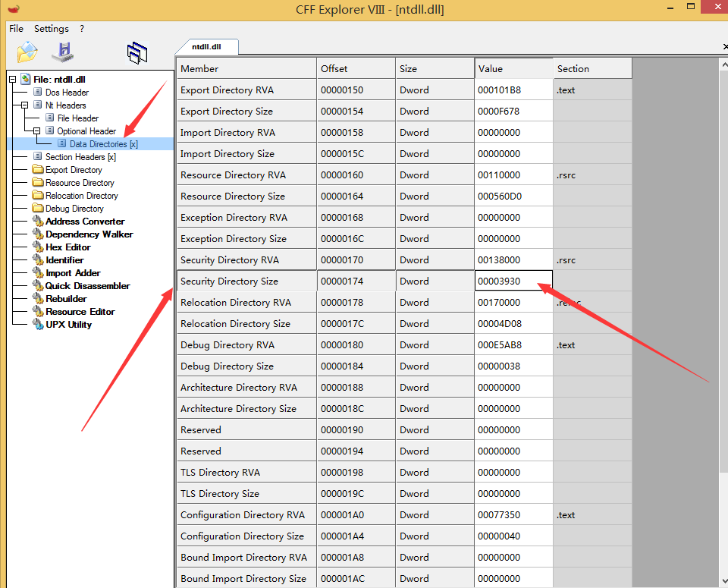Click the cascading windows toolbar icon

(137, 52)
